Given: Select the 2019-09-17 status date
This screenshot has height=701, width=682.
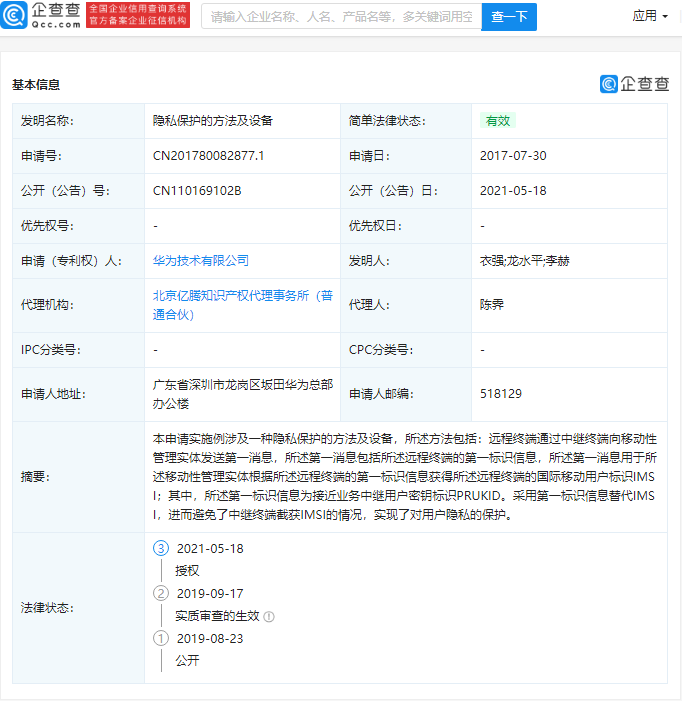Looking at the screenshot, I should coord(210,594).
